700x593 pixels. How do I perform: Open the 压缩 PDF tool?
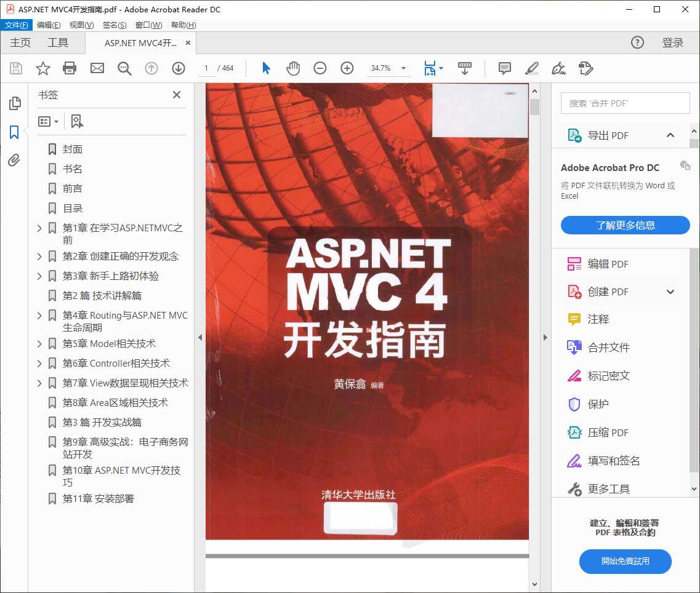tap(598, 432)
